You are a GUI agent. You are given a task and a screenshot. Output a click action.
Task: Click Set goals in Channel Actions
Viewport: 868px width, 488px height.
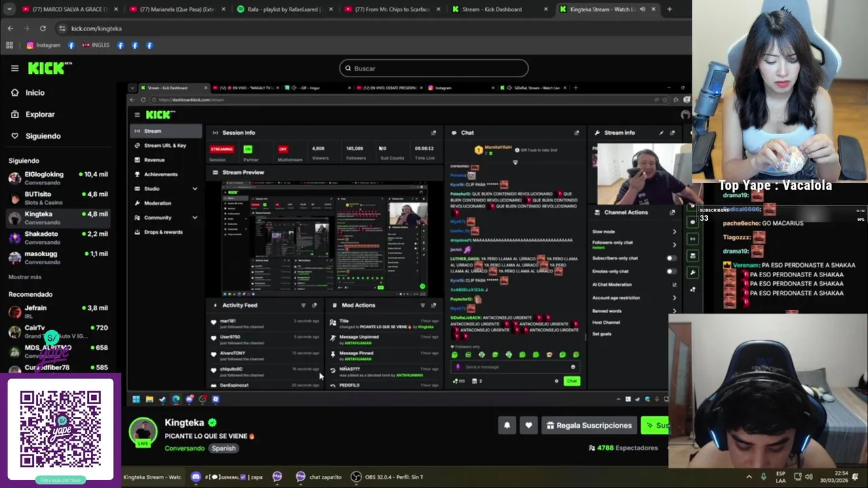(x=601, y=333)
